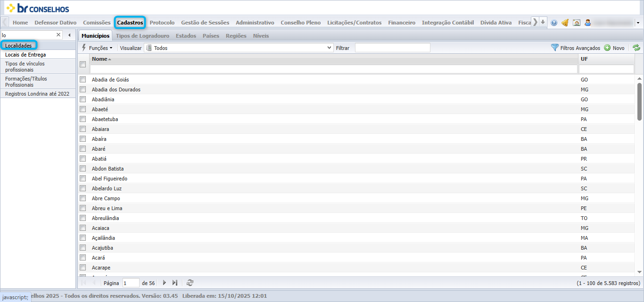Jump to the last page of records
The height and width of the screenshot is (302, 644).
click(175, 283)
